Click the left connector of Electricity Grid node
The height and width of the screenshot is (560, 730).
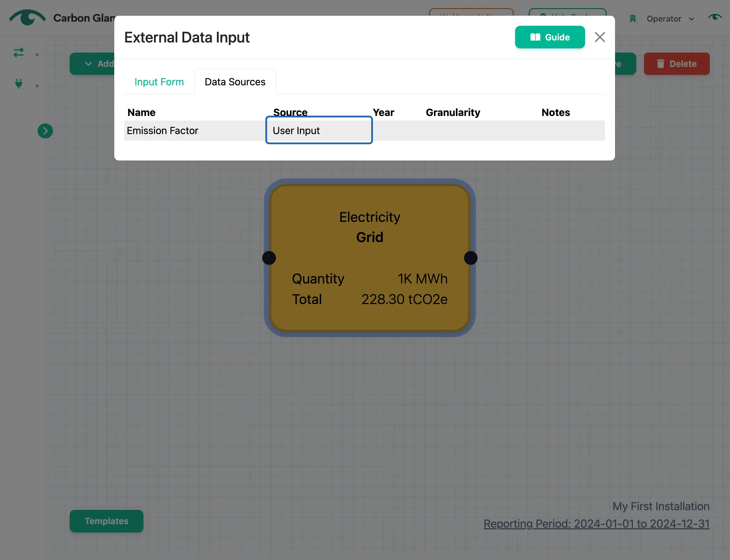click(269, 258)
